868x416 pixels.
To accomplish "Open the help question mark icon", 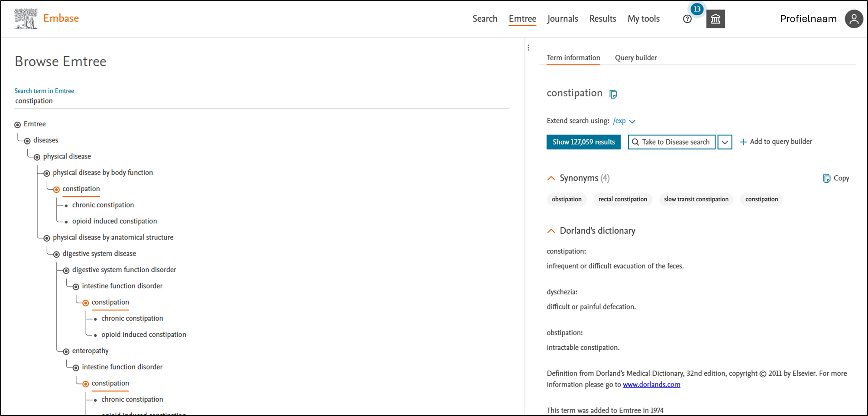I will point(687,19).
